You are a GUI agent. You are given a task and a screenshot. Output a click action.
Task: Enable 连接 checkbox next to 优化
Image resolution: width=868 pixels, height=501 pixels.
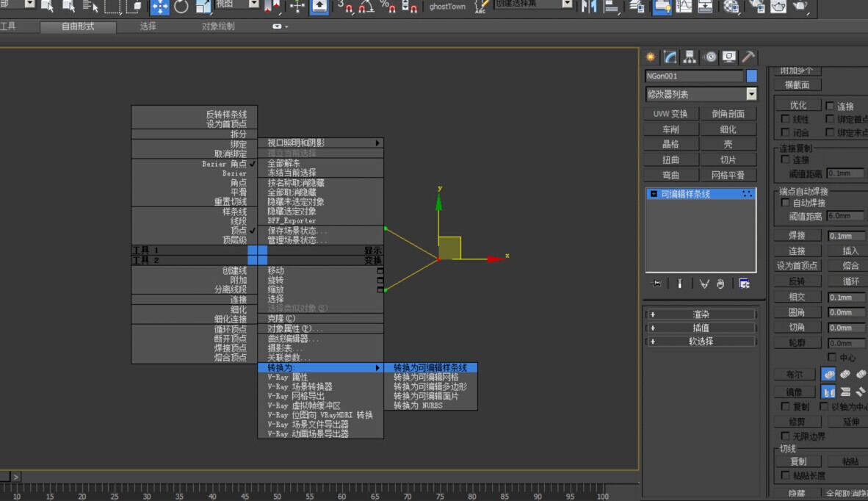[830, 106]
